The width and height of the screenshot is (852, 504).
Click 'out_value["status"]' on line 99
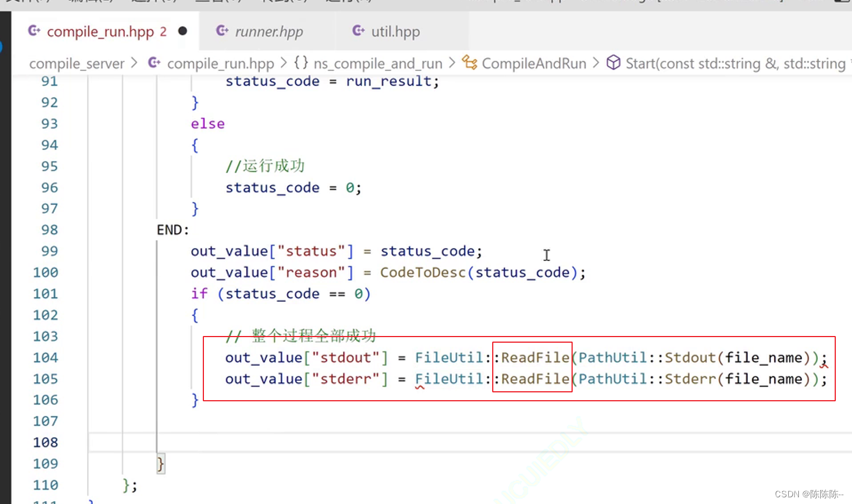pyautogui.click(x=273, y=251)
